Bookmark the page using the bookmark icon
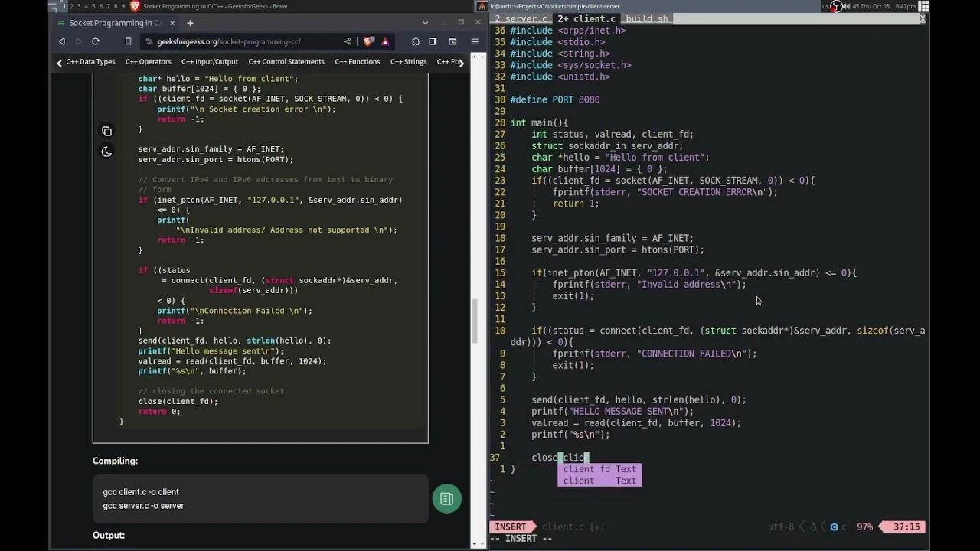Screen dimensions: 980x551 [128, 41]
